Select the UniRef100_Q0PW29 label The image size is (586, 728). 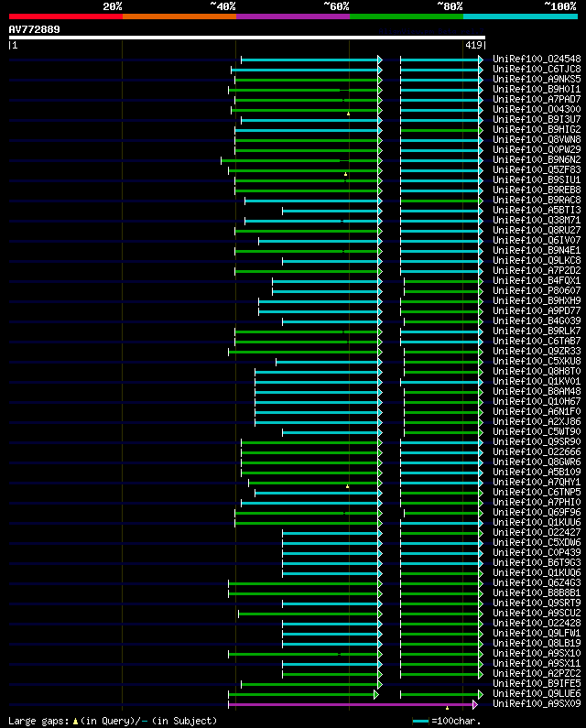click(x=537, y=149)
